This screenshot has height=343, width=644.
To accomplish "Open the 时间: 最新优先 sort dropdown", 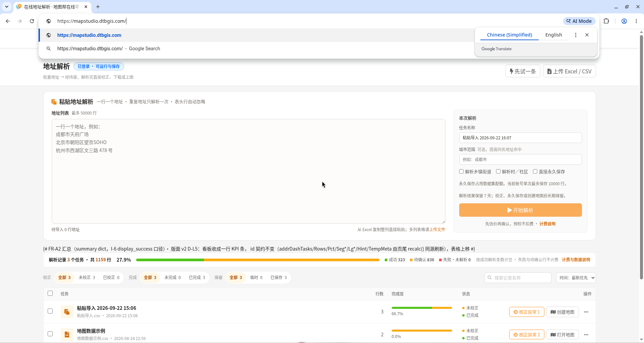I will tap(576, 278).
